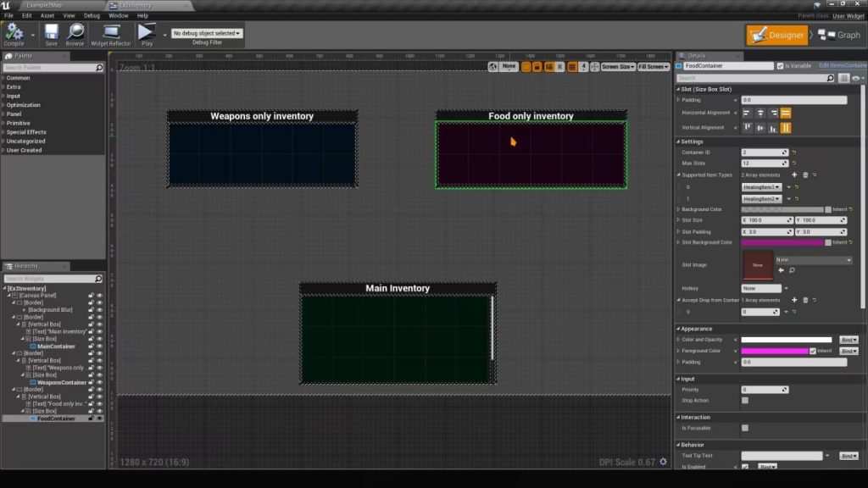Click the Compile toolbar icon
Screen dimensions: 868x488
point(14,34)
